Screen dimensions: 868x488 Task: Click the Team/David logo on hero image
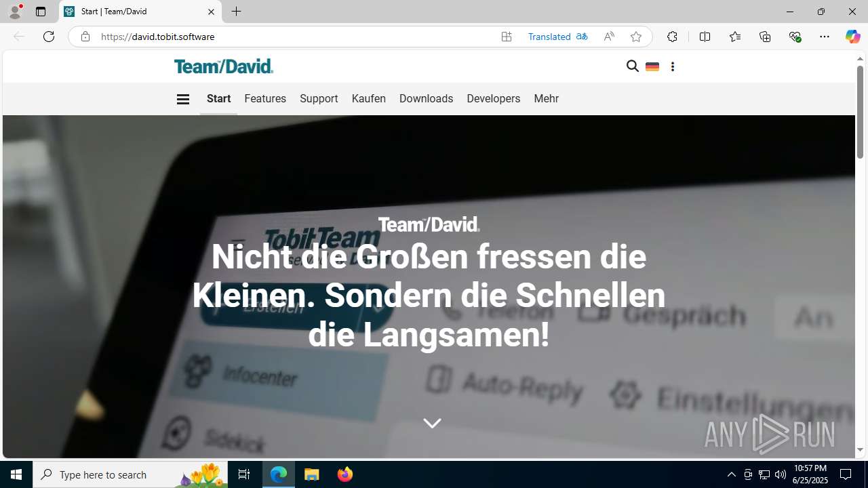(429, 224)
